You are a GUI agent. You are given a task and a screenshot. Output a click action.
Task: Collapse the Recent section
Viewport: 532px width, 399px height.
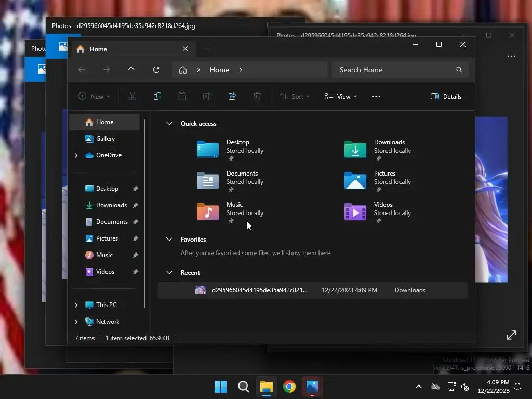[x=169, y=272]
